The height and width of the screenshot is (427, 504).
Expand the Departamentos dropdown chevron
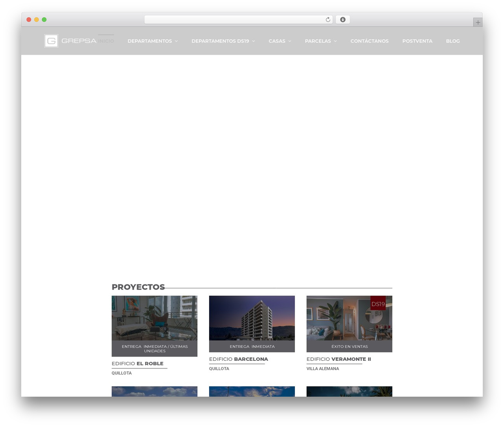pyautogui.click(x=176, y=41)
